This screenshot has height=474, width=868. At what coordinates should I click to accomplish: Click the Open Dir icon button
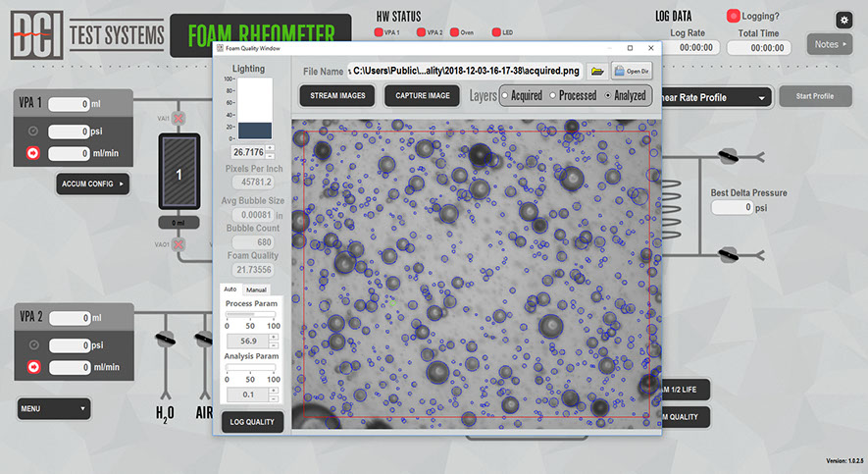(x=632, y=71)
